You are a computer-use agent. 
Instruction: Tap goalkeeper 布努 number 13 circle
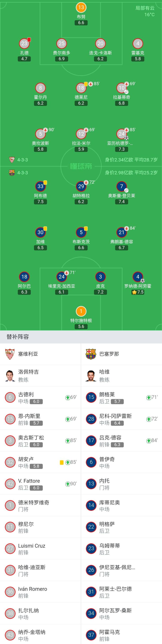pyautogui.click(x=81, y=7)
